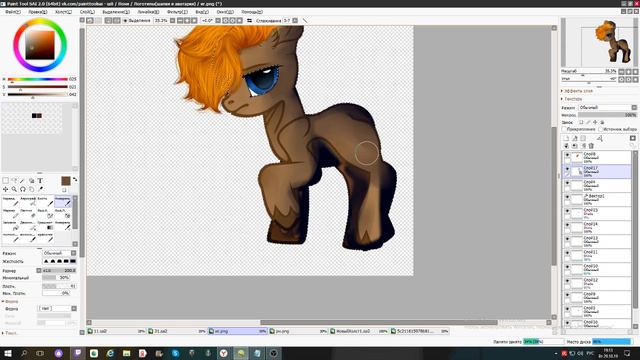Viewport: 640px width, 360px height.
Task: Toggle visibility of layer Слой15
Action: click(567, 211)
